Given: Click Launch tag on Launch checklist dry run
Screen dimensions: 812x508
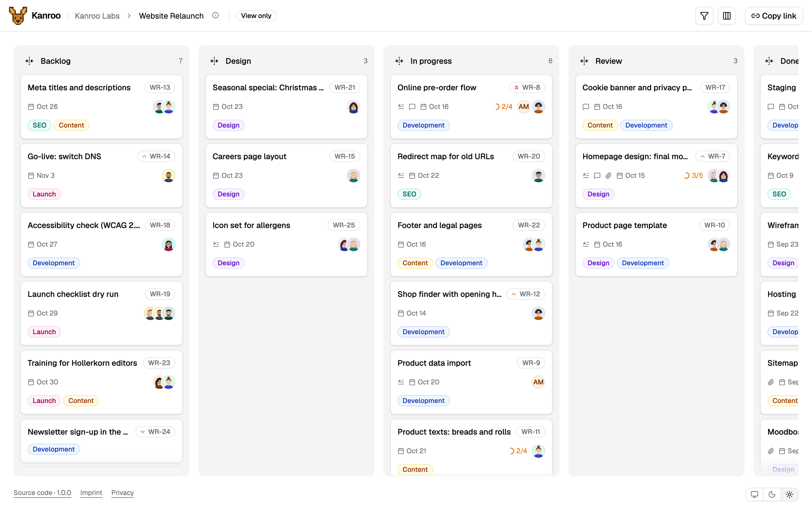Looking at the screenshot, I should click(44, 332).
